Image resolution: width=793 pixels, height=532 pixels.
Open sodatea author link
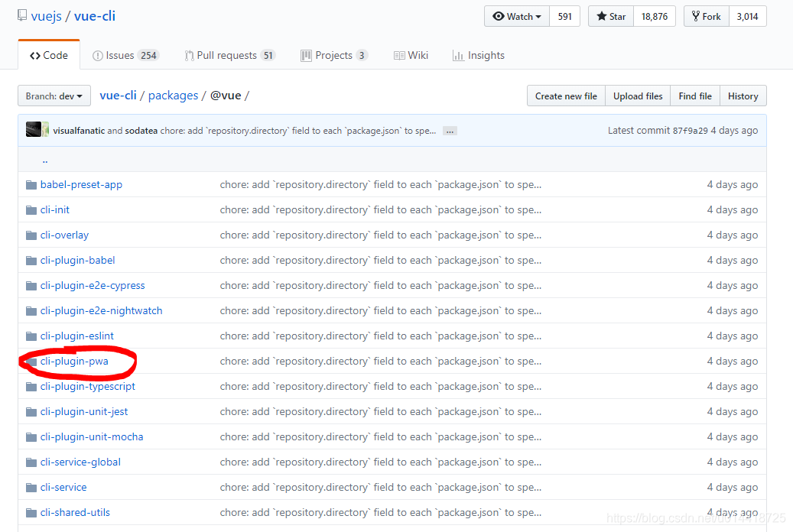click(x=141, y=131)
